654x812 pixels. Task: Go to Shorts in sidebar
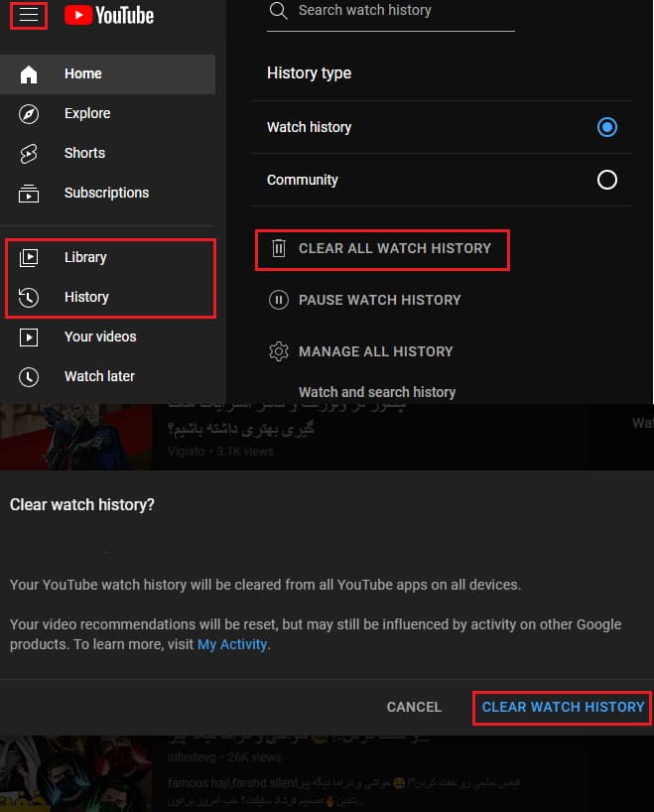108,153
